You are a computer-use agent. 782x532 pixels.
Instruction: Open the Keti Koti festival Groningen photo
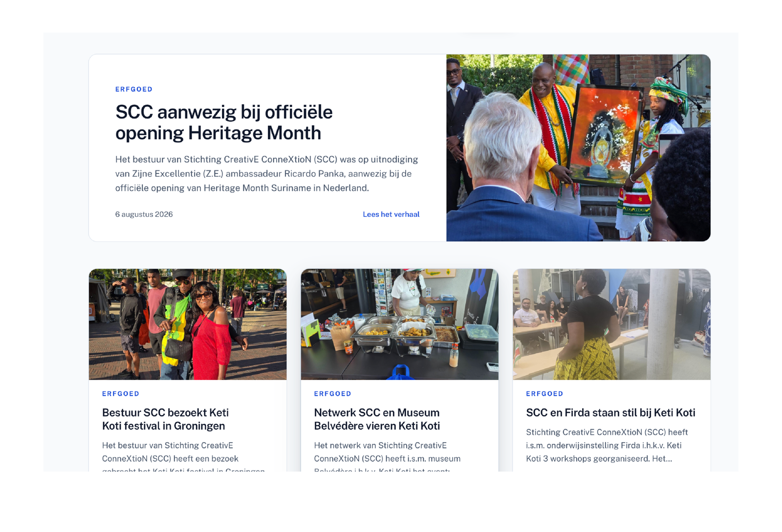(188, 324)
